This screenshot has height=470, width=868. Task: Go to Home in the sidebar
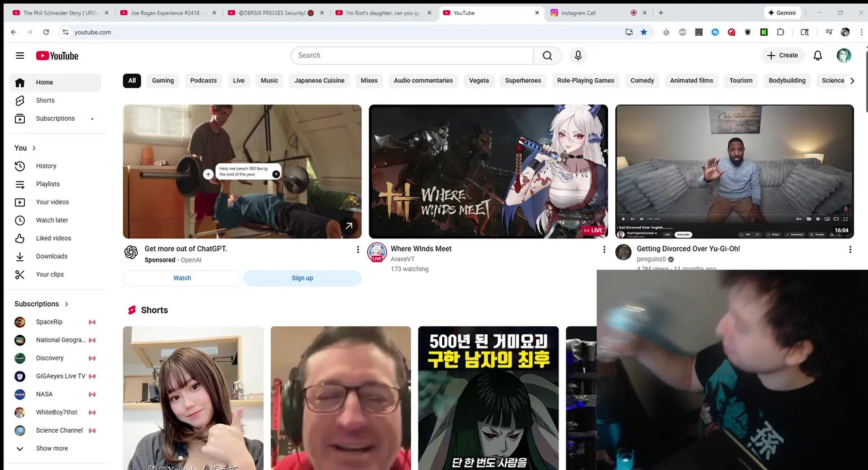point(56,82)
